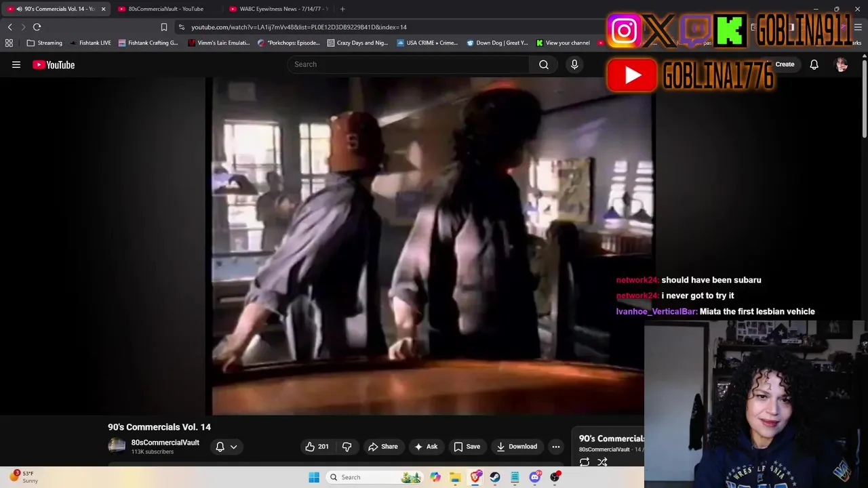The width and height of the screenshot is (868, 488).
Task: Open the account avatar menu
Action: coord(842,64)
